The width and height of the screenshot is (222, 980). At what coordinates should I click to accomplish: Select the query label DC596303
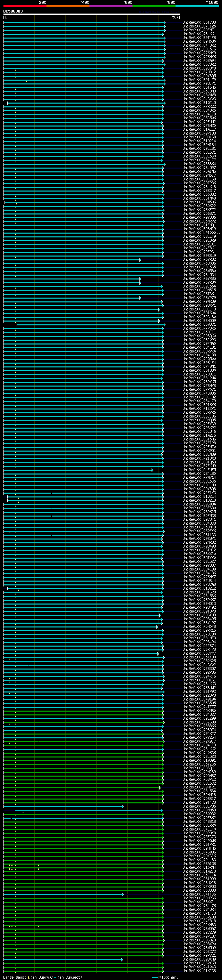tap(13, 11)
